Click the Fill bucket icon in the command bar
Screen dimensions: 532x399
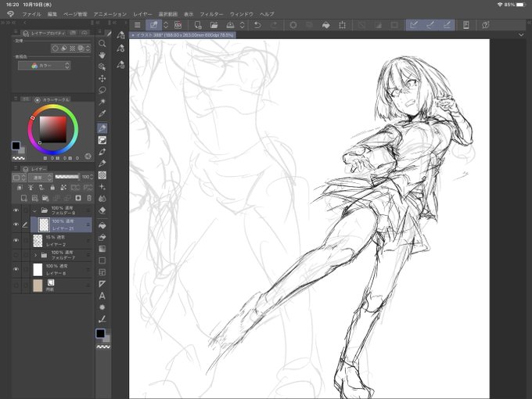(x=326, y=25)
